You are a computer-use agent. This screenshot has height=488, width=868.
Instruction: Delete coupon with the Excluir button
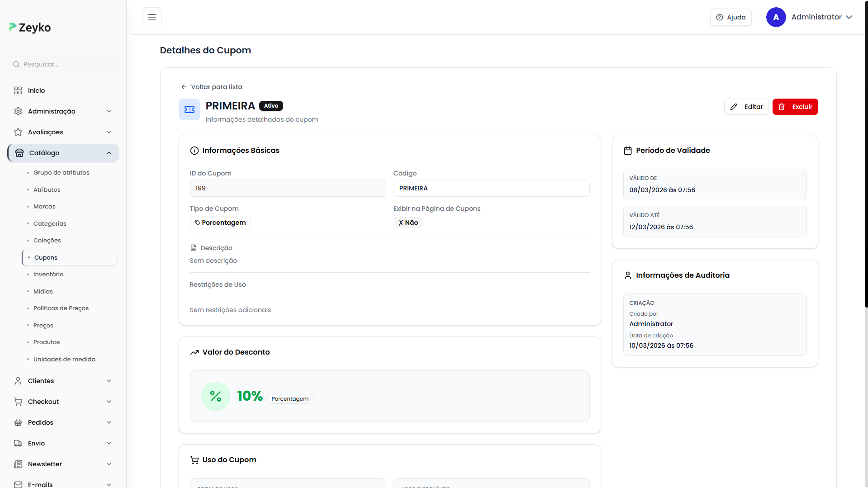tap(795, 107)
